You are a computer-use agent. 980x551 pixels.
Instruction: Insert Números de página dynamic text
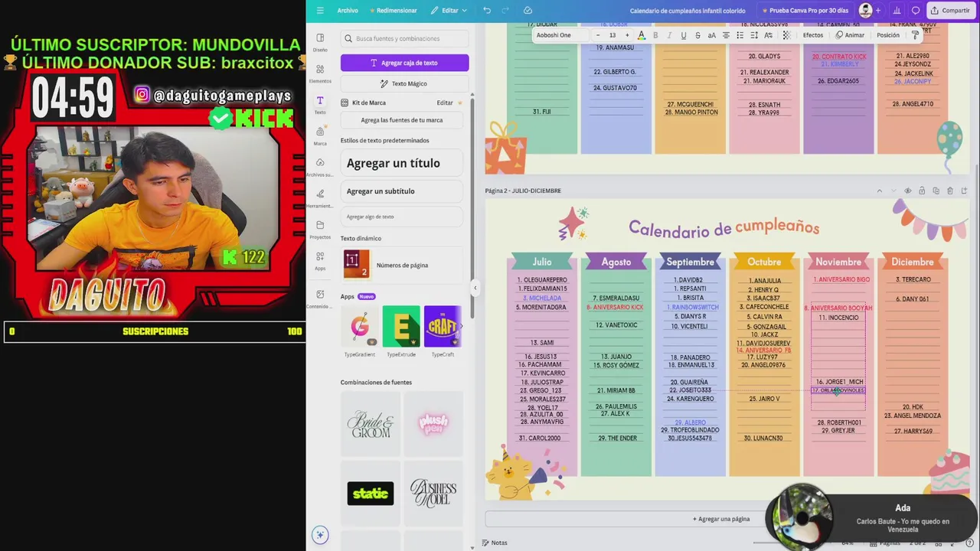coord(402,265)
